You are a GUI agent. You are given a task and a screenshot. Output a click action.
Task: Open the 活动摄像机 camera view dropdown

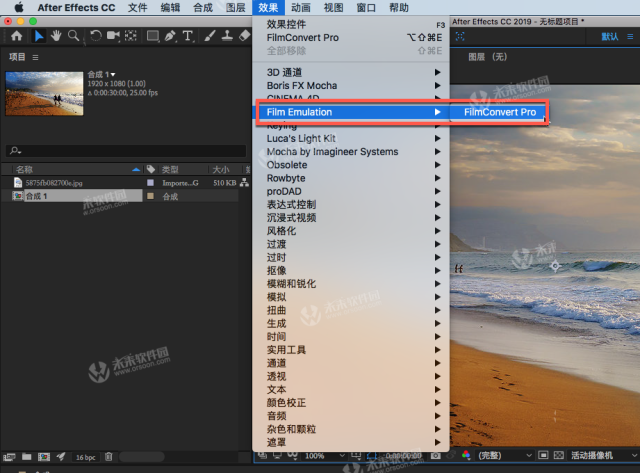[x=603, y=455]
